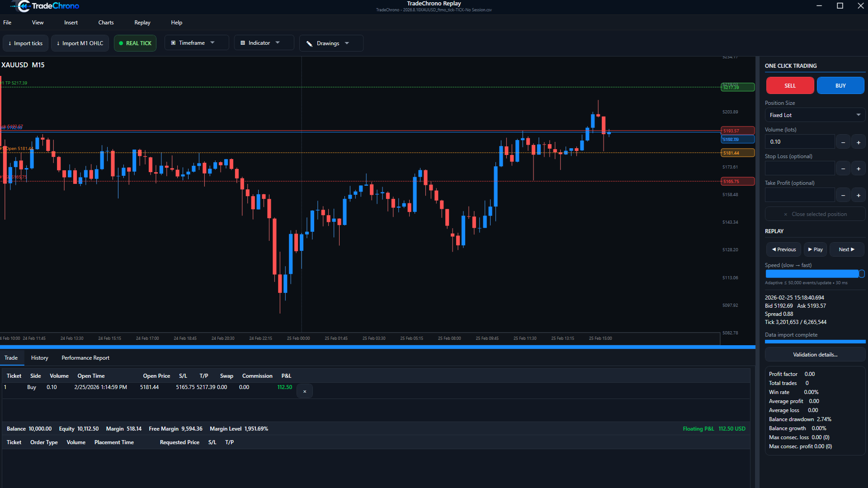
Task: Increase Stop Loss with plus button
Action: point(859,169)
